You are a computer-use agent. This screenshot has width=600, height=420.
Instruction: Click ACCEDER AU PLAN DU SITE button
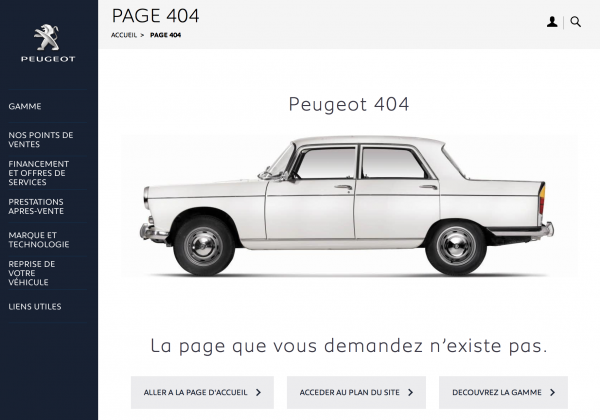(356, 392)
